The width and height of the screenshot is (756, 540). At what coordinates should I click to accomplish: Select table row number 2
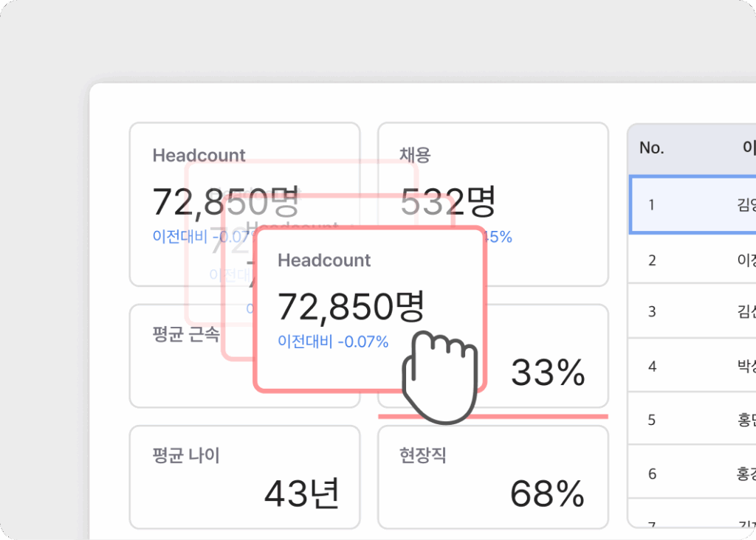(693, 260)
